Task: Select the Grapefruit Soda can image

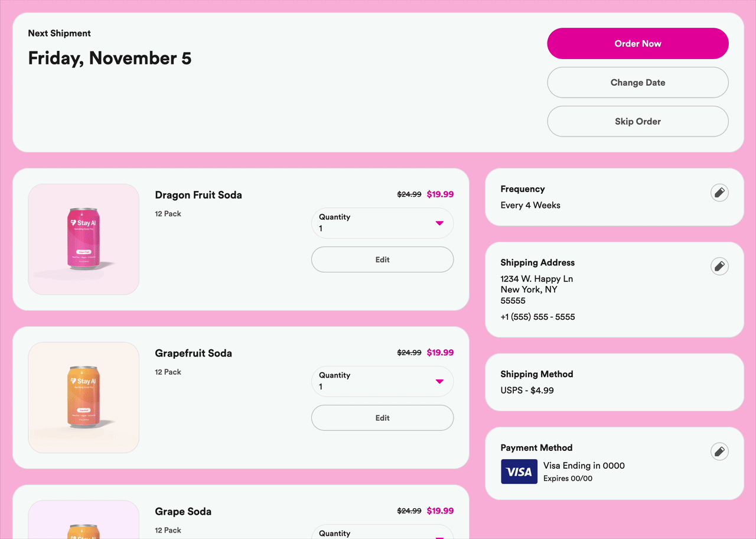Action: (x=83, y=397)
